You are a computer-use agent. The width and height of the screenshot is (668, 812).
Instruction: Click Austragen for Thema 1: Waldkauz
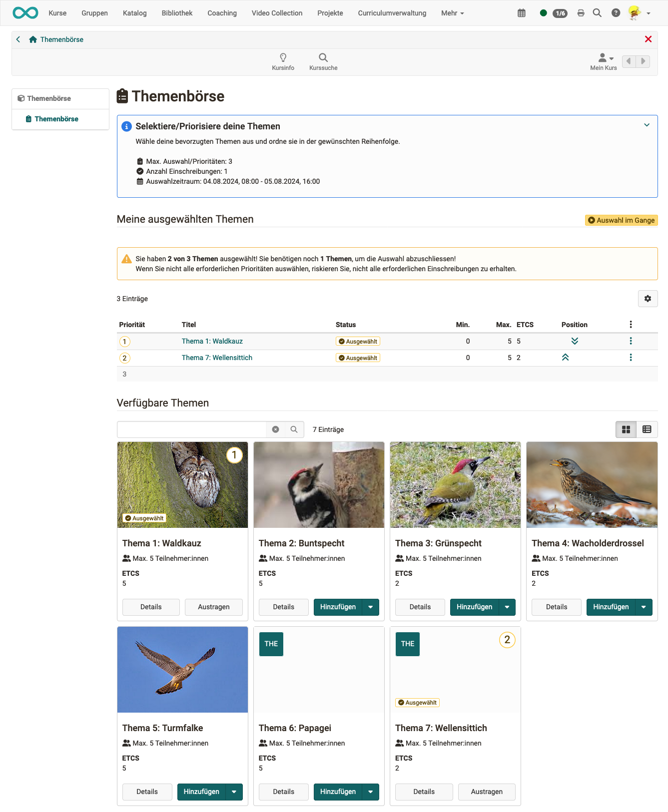click(x=213, y=607)
